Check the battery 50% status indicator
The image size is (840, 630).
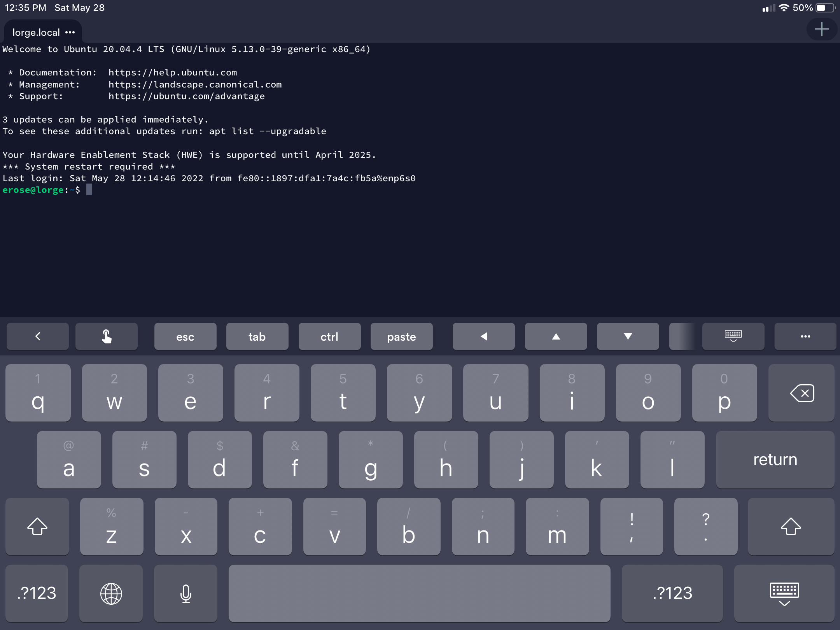(x=814, y=8)
